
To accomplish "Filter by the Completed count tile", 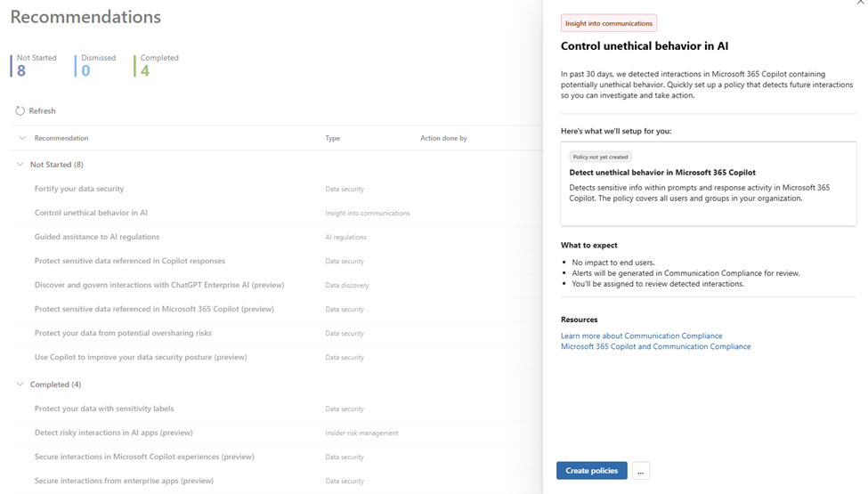I will pyautogui.click(x=158, y=65).
